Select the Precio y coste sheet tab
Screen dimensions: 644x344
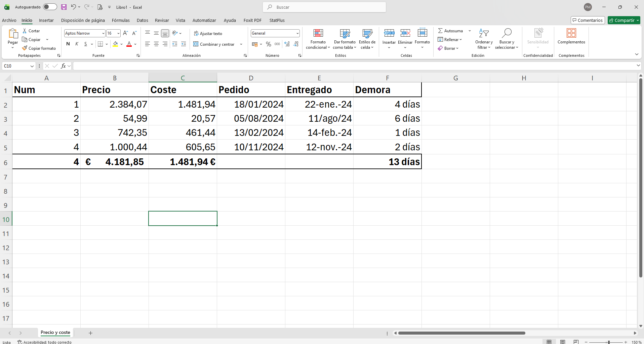(x=55, y=333)
